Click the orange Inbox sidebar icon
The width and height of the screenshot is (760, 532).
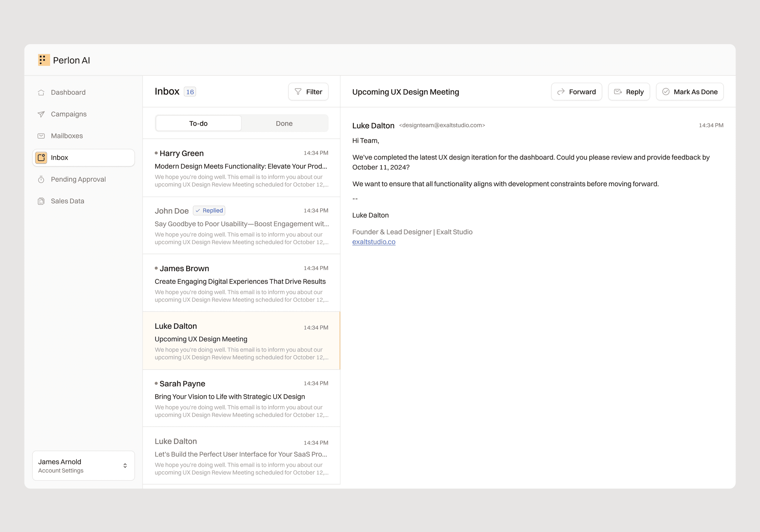click(x=41, y=158)
